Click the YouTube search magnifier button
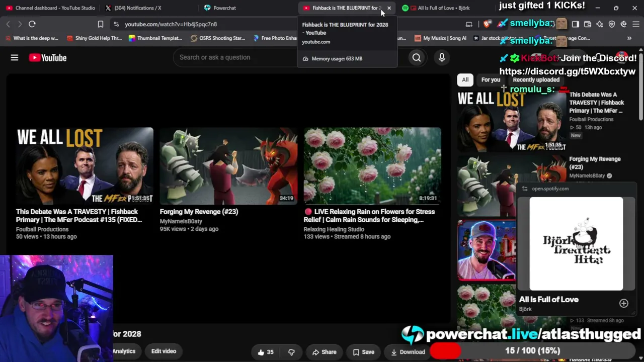This screenshot has height=362, width=644. 417,58
